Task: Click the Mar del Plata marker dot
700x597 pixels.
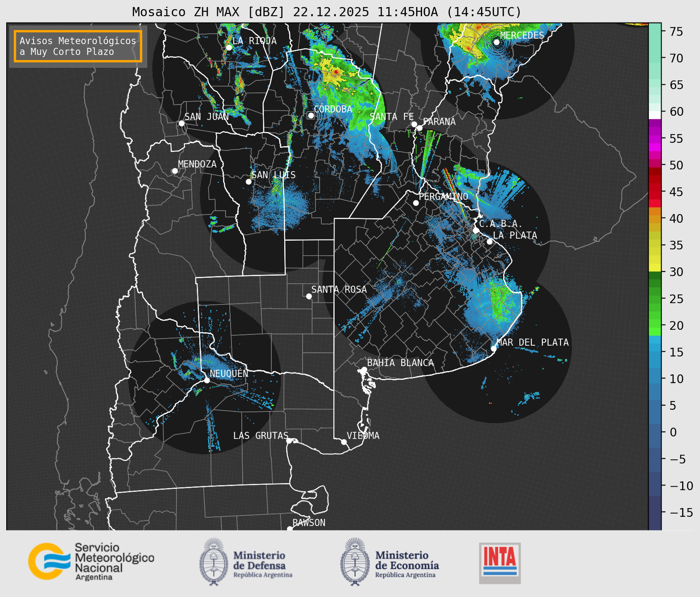Action: (494, 348)
